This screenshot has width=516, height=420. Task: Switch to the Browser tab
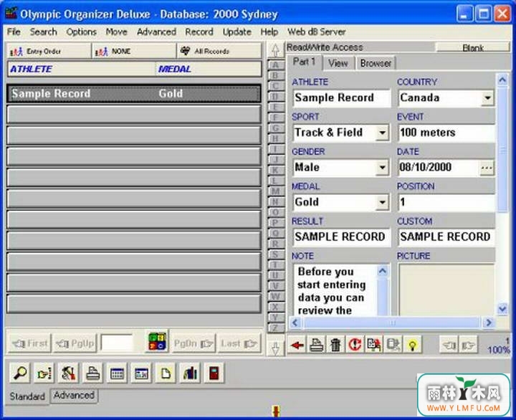pyautogui.click(x=376, y=63)
